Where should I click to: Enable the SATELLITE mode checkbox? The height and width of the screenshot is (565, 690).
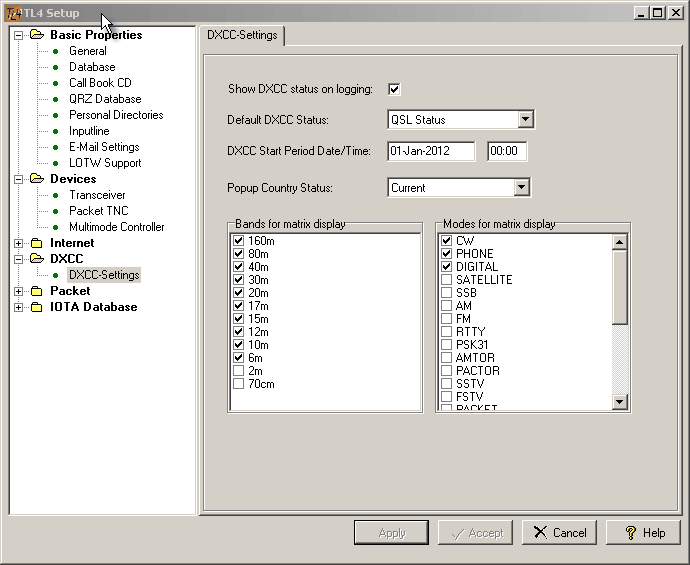click(446, 279)
